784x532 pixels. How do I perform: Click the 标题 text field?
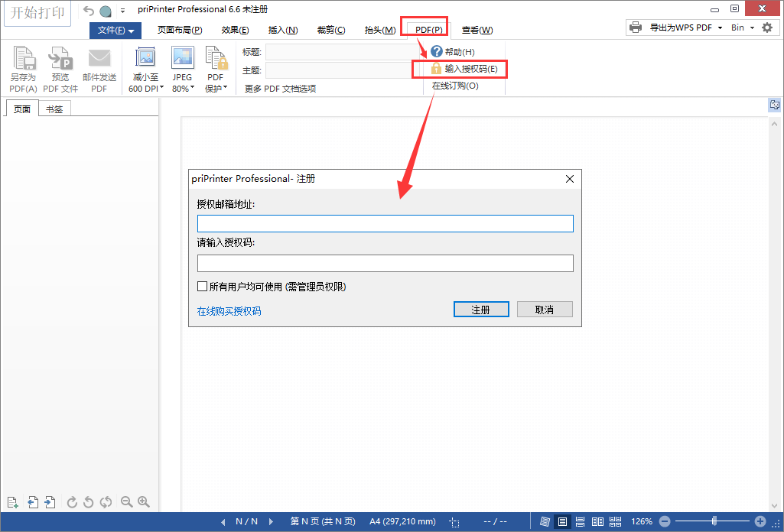click(x=343, y=52)
